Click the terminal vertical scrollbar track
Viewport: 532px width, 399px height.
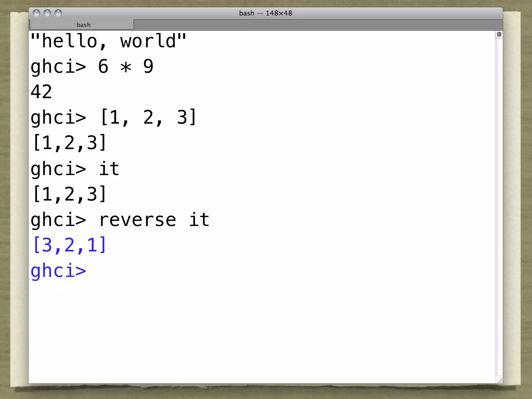click(x=499, y=207)
